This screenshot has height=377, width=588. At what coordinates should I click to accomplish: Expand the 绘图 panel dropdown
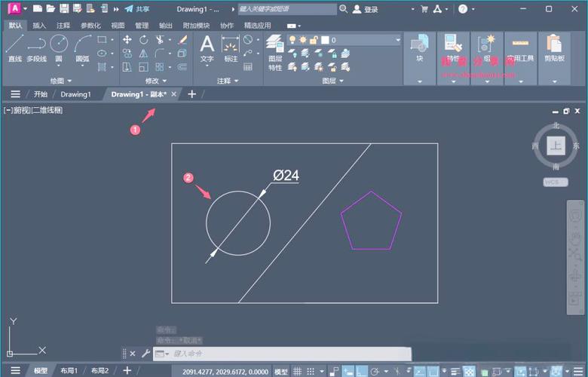click(61, 81)
